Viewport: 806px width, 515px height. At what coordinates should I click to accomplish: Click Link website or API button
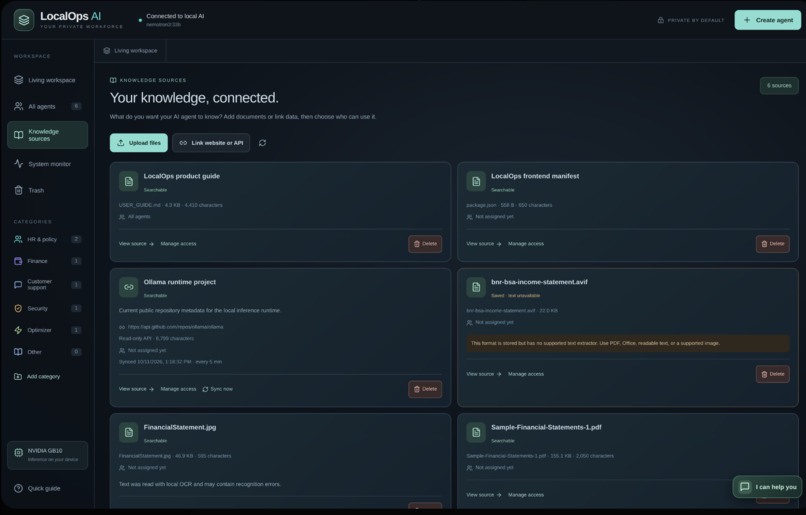[211, 143]
